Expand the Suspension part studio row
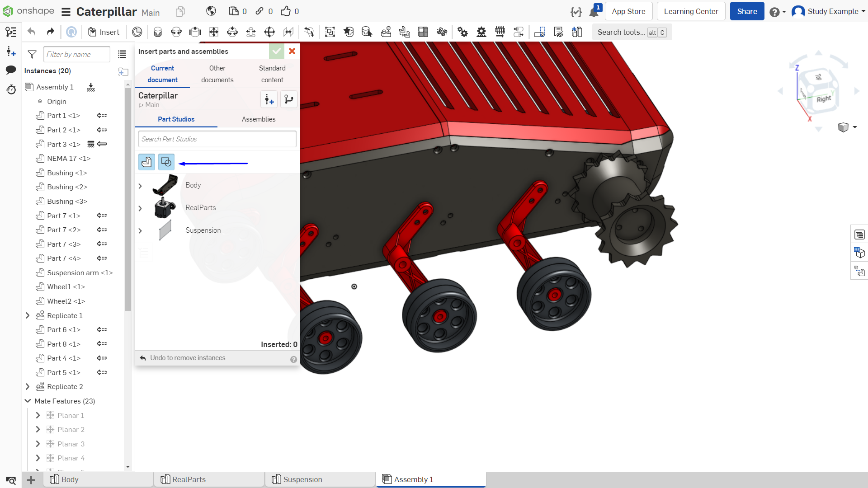 tap(140, 231)
